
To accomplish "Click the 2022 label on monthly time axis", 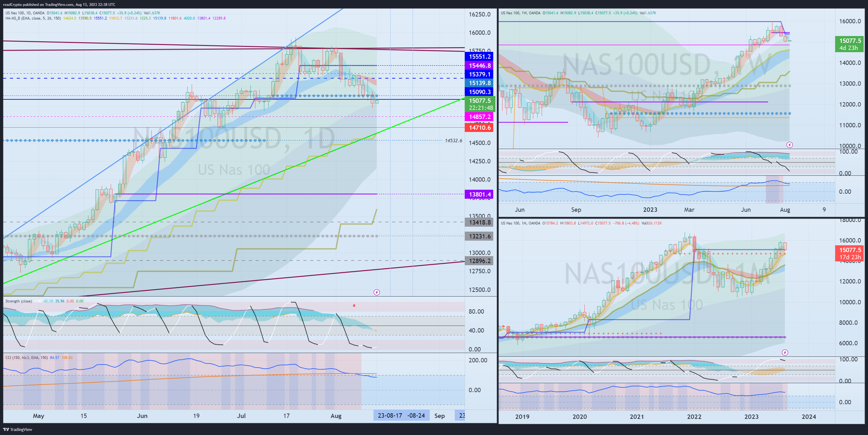I will pyautogui.click(x=694, y=417).
